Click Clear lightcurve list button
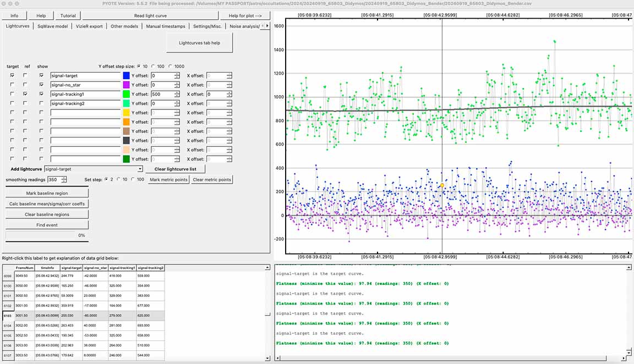This screenshot has height=364, width=634. [x=176, y=169]
